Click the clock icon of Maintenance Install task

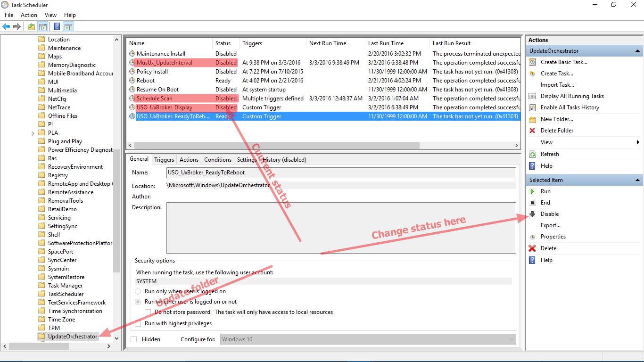(132, 54)
